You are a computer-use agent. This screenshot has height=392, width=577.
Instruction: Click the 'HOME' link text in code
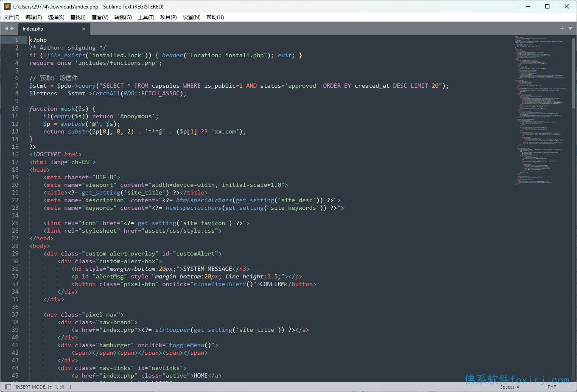click(201, 375)
